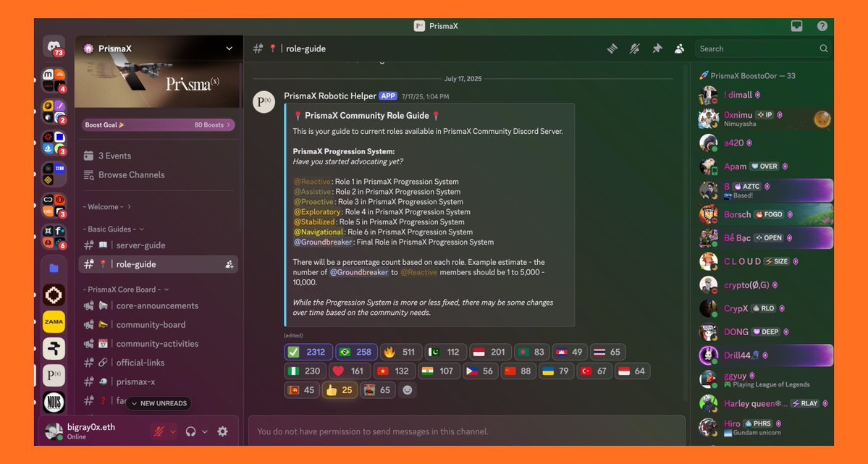Open the diamond-pattern server icon above ZAMA

coord(54,295)
